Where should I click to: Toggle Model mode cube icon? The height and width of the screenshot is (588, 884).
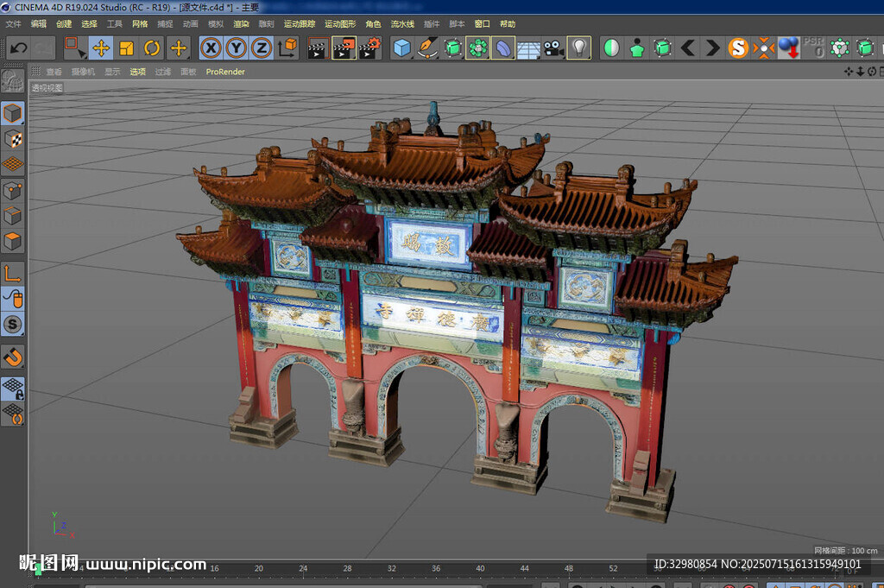tap(12, 114)
